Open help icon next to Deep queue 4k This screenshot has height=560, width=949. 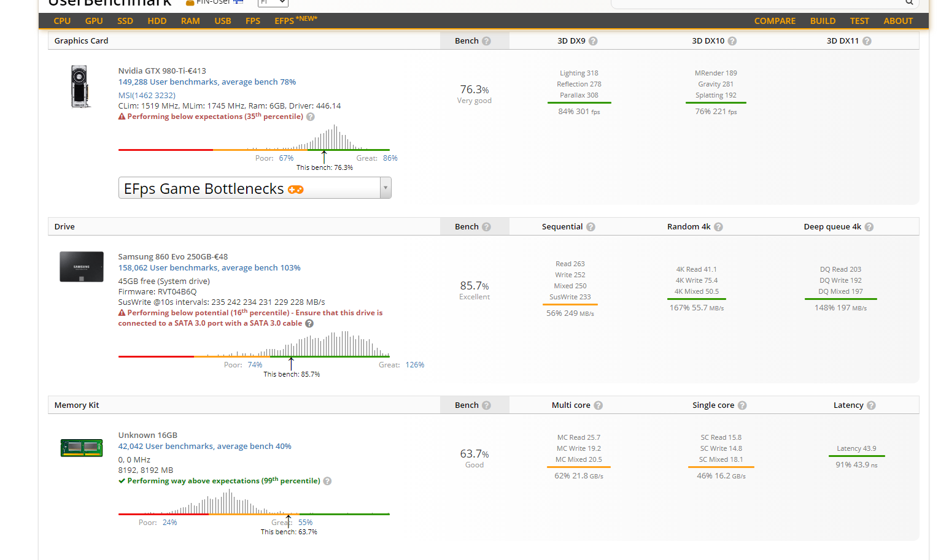tap(869, 227)
